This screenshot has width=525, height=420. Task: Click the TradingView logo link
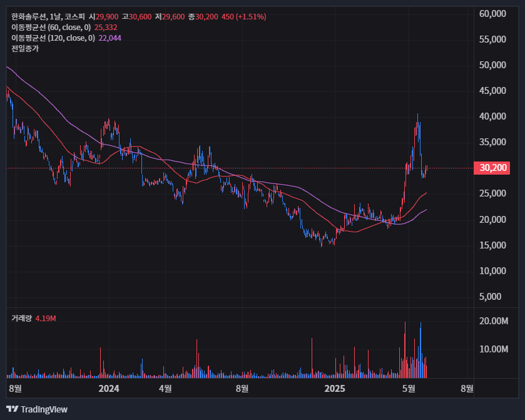[x=37, y=409]
